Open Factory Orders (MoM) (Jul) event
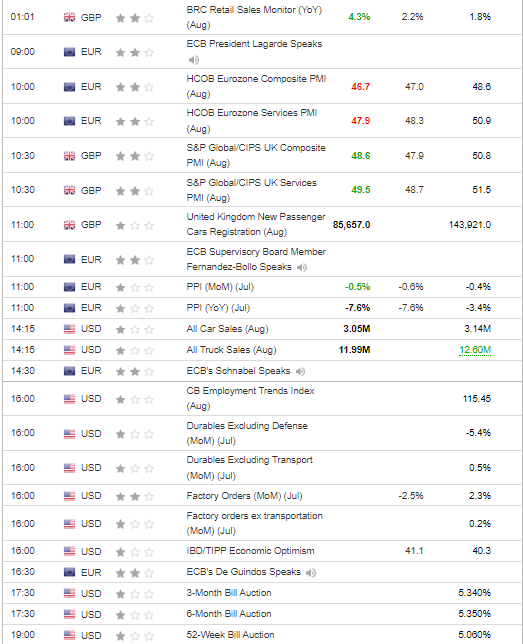 [x=244, y=496]
